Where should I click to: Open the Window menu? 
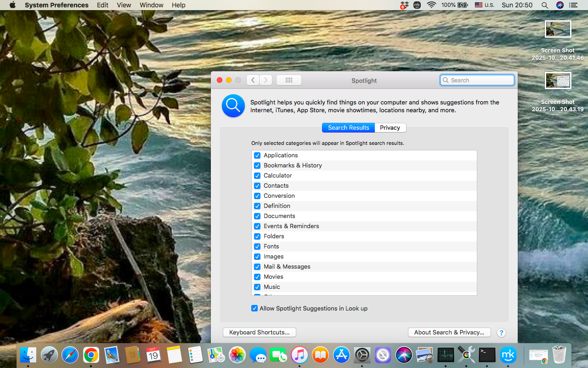pos(151,5)
